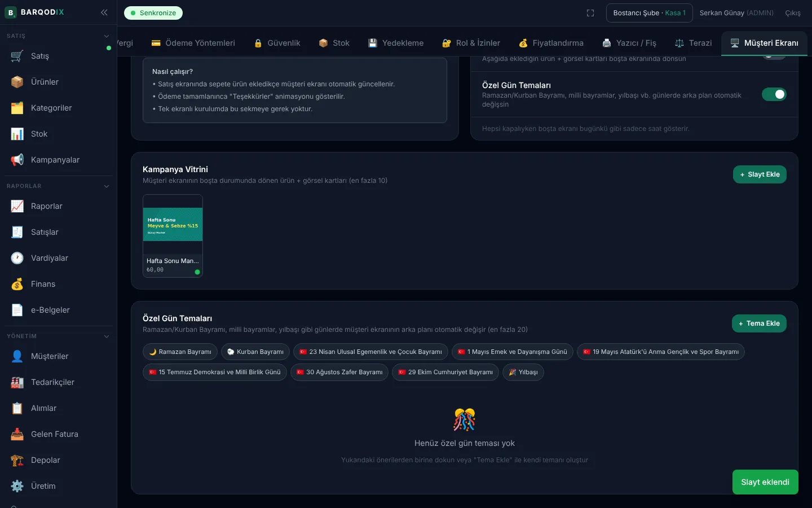This screenshot has width=812, height=508.
Task: Choose the Kurban Bayramı theme chip
Action: point(255,352)
